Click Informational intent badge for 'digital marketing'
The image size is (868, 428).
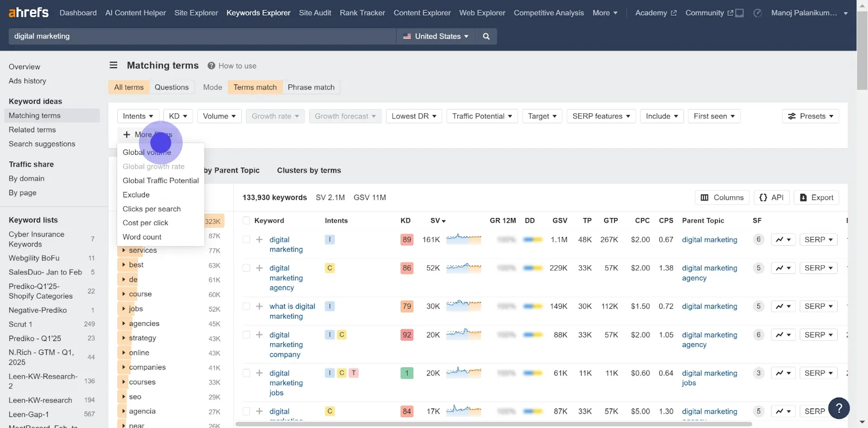coord(329,239)
